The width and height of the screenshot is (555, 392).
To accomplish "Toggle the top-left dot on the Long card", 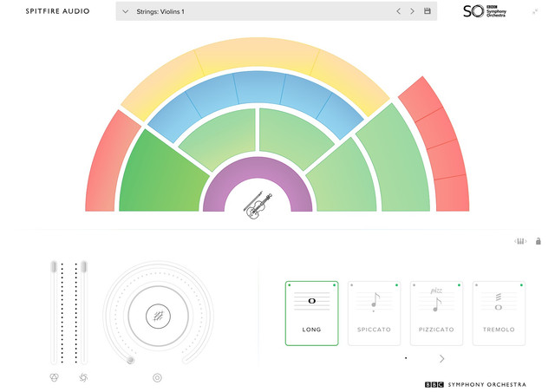I will [290, 285].
